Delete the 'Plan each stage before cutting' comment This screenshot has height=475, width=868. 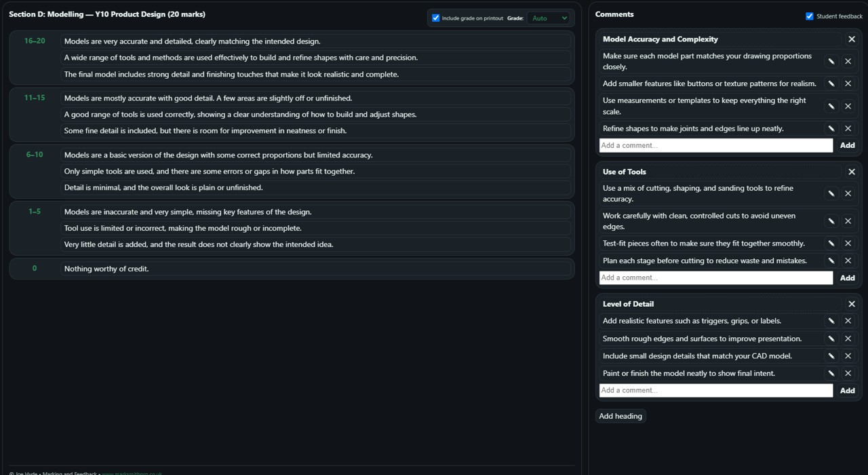pos(848,261)
